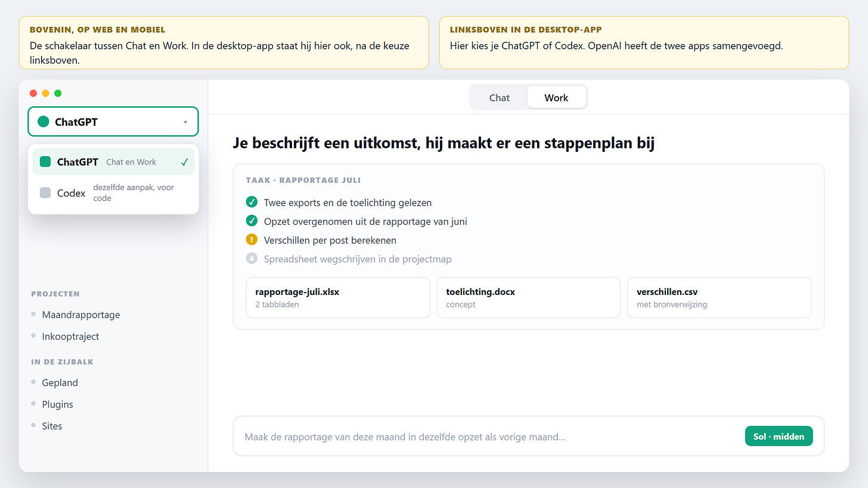This screenshot has width=868, height=488.
Task: Click the 'Sol · midden' button
Action: [x=779, y=436]
